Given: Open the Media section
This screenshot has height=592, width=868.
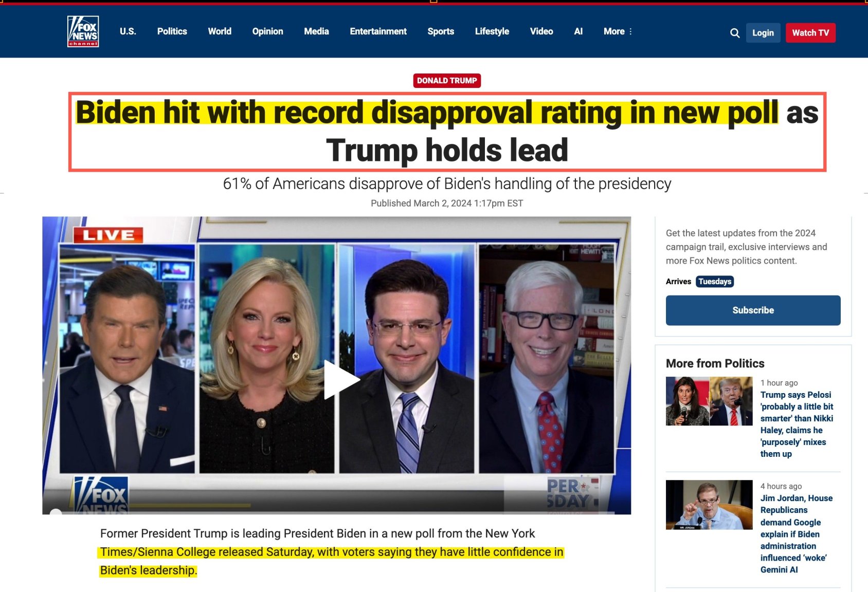Looking at the screenshot, I should click(x=316, y=31).
